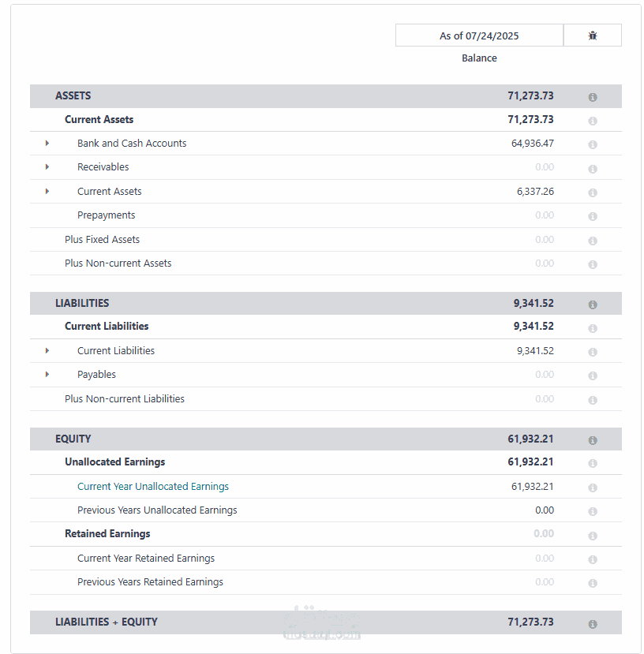Click info icon on EQUITY row

click(x=593, y=440)
